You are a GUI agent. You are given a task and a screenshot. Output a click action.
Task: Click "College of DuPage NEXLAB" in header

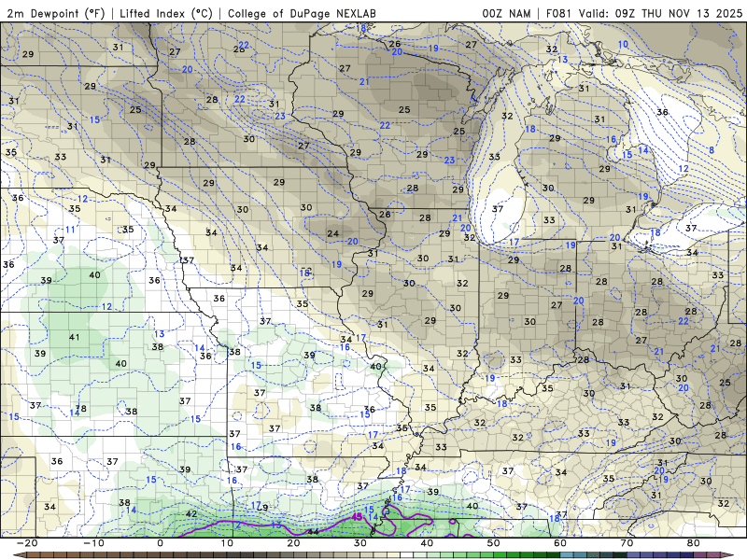pyautogui.click(x=302, y=13)
